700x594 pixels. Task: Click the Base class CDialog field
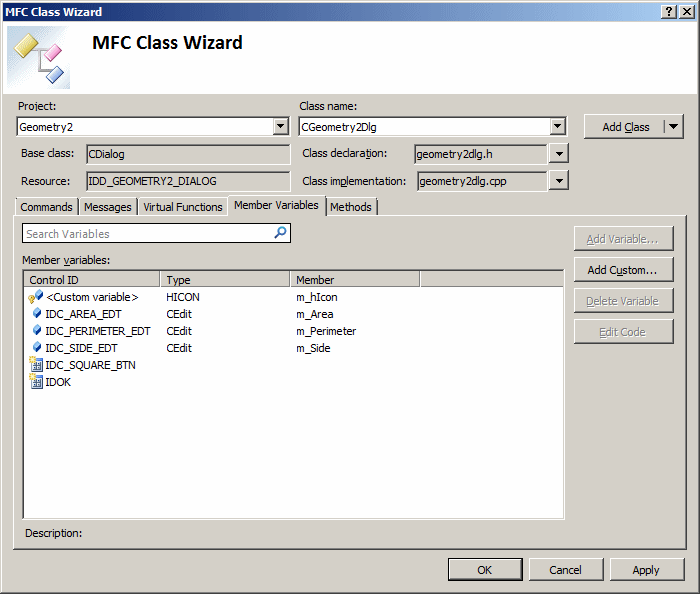coord(188,154)
